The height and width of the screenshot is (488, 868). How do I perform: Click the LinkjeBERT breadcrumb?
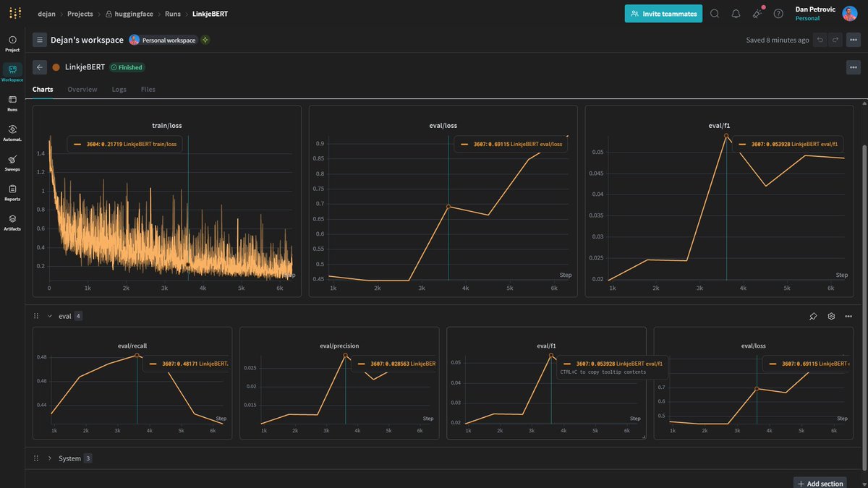(210, 14)
